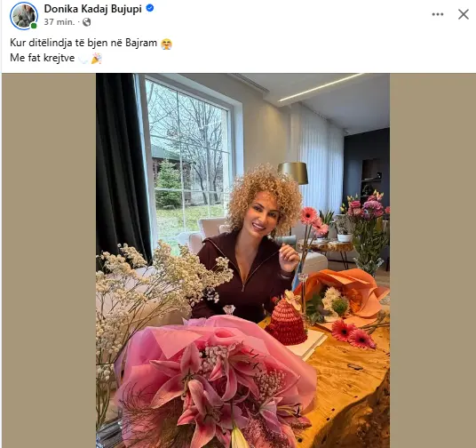Click the gold lamp shade in photo

(293, 172)
